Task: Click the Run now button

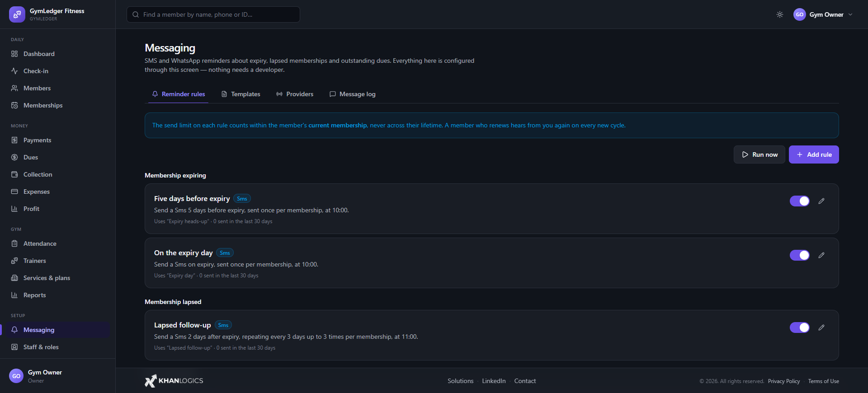Action: 759,154
